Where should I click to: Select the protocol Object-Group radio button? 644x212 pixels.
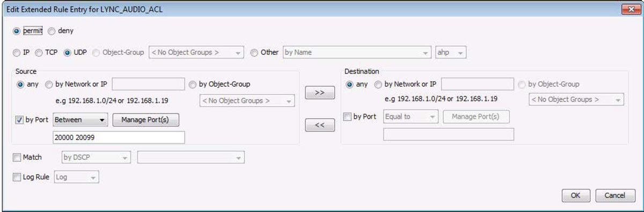coord(97,53)
